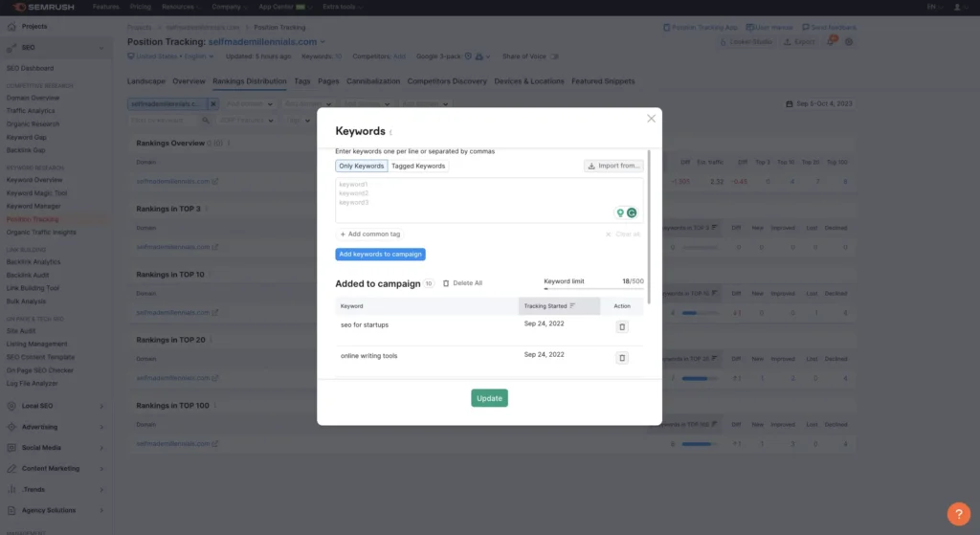Open the notifications bell icon
Viewport: 980px width, 535px height.
pyautogui.click(x=831, y=42)
